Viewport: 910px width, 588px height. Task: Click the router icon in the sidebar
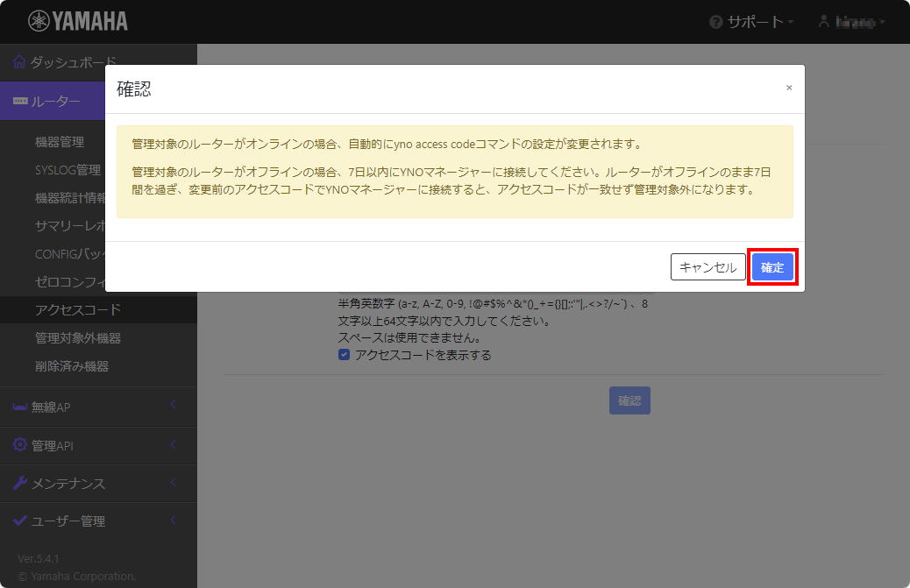tap(19, 101)
